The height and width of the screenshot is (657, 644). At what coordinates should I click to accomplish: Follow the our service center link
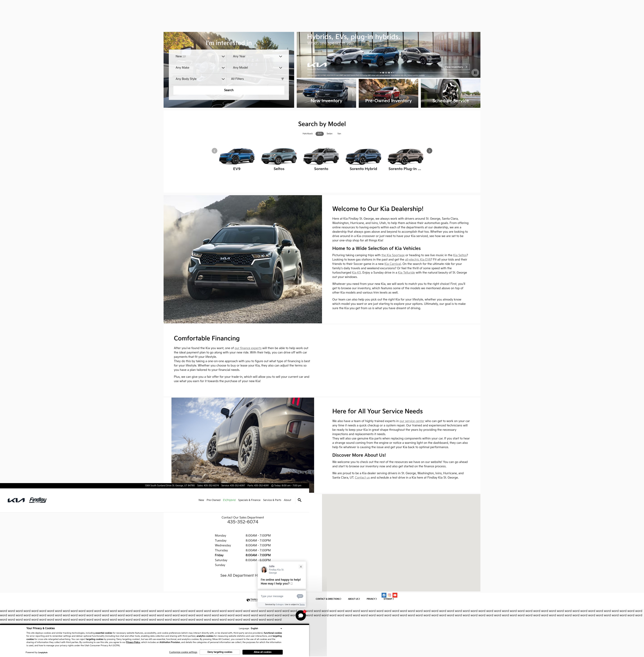click(412, 421)
